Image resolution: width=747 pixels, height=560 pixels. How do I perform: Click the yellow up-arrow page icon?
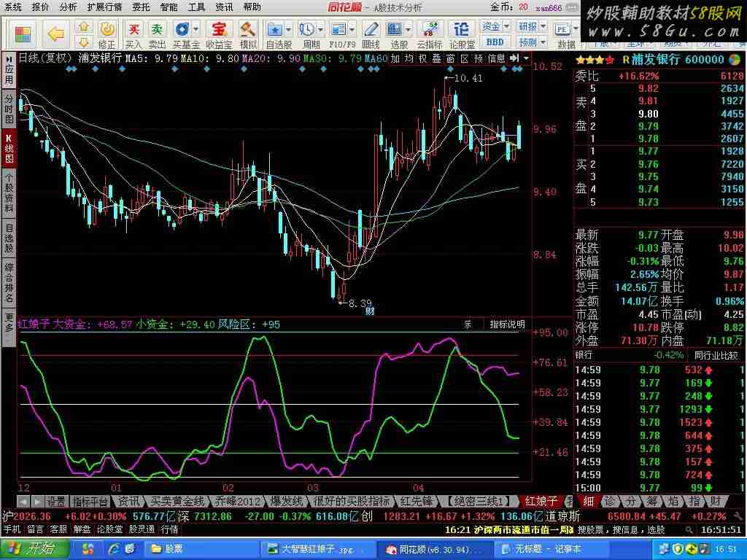coord(84,27)
